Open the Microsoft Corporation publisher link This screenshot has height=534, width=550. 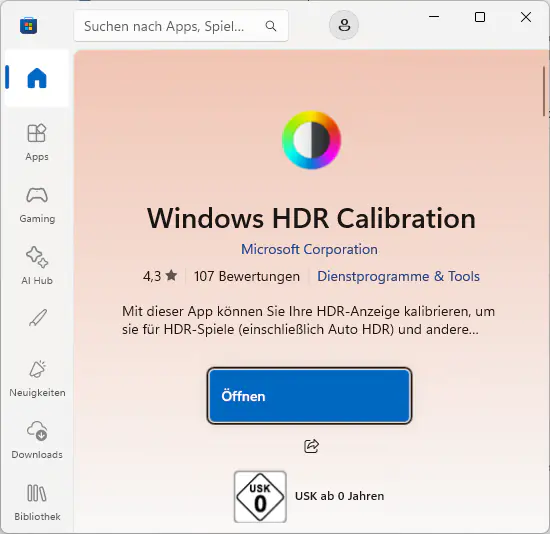click(309, 249)
